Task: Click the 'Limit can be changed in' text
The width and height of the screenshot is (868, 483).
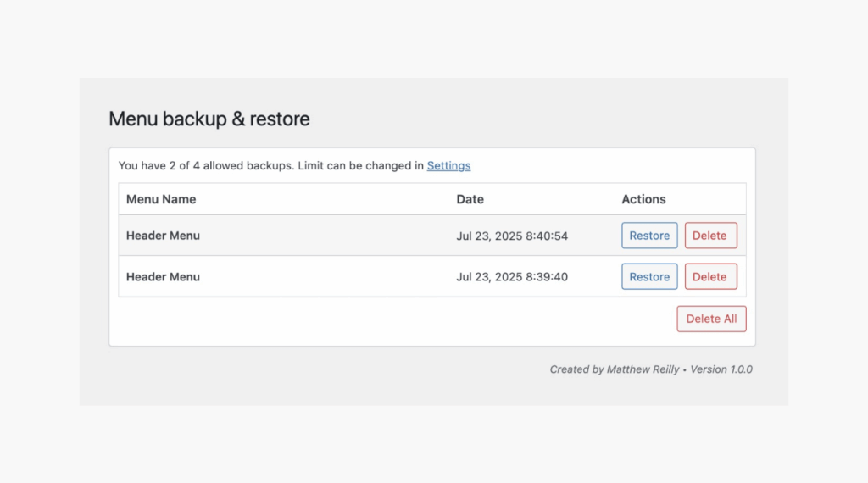Action: point(360,166)
